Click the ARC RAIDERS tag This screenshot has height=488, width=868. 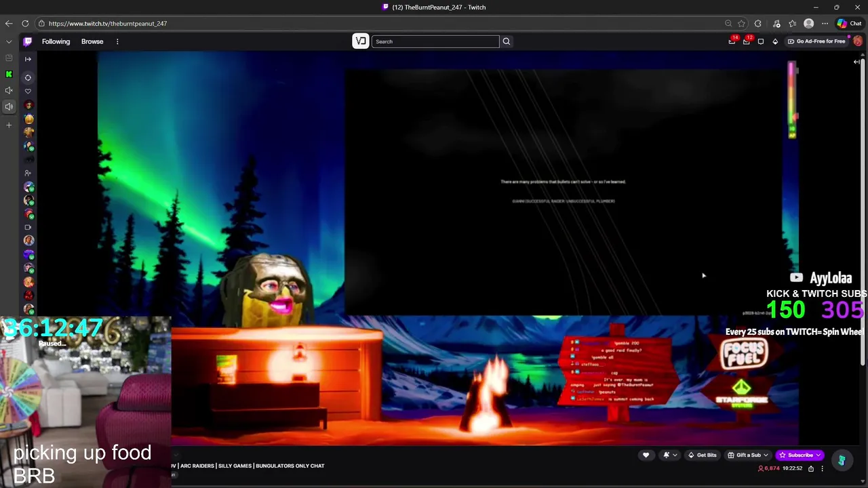(x=197, y=466)
